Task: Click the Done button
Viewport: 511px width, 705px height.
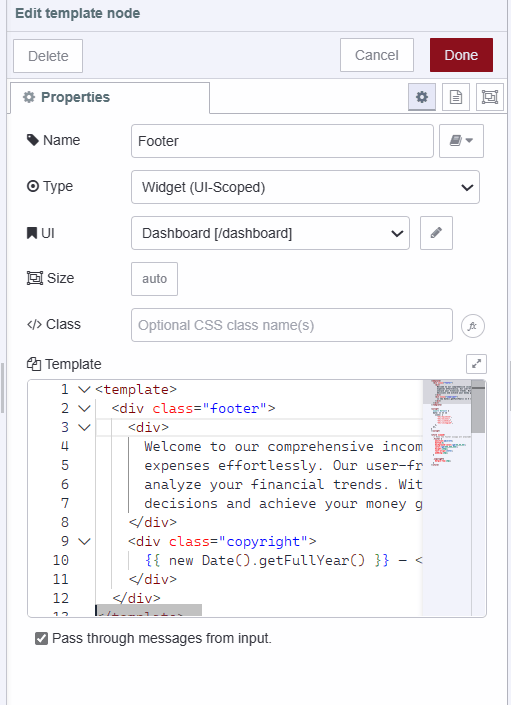Action: click(461, 55)
